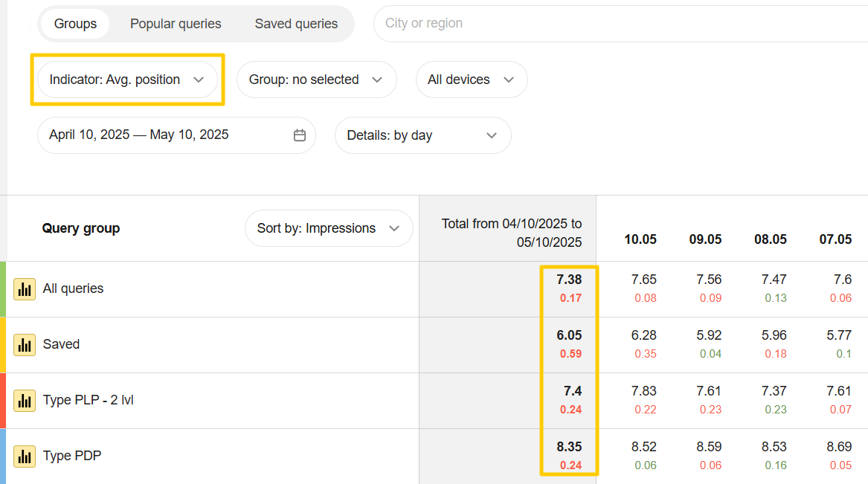868x484 pixels.
Task: Open chart icon for Type PLP - 2 lvl
Action: click(25, 401)
